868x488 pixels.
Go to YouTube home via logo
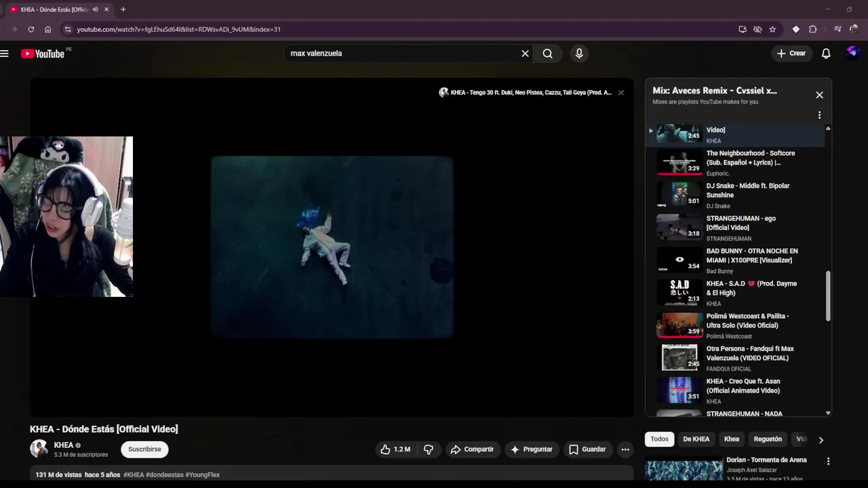[42, 54]
